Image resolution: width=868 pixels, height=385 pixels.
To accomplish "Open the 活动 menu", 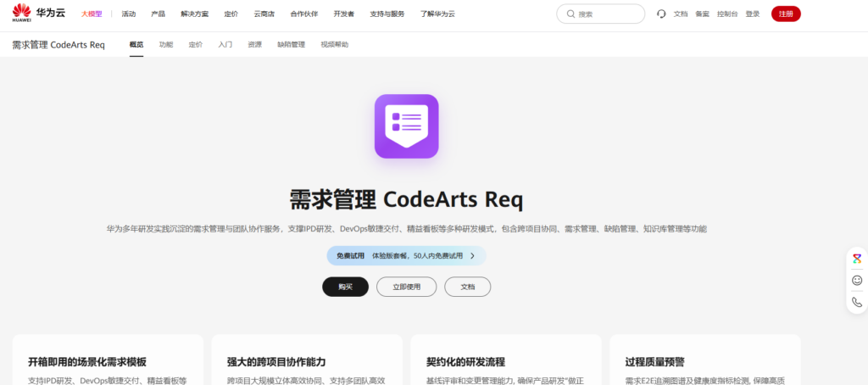I will coord(129,14).
